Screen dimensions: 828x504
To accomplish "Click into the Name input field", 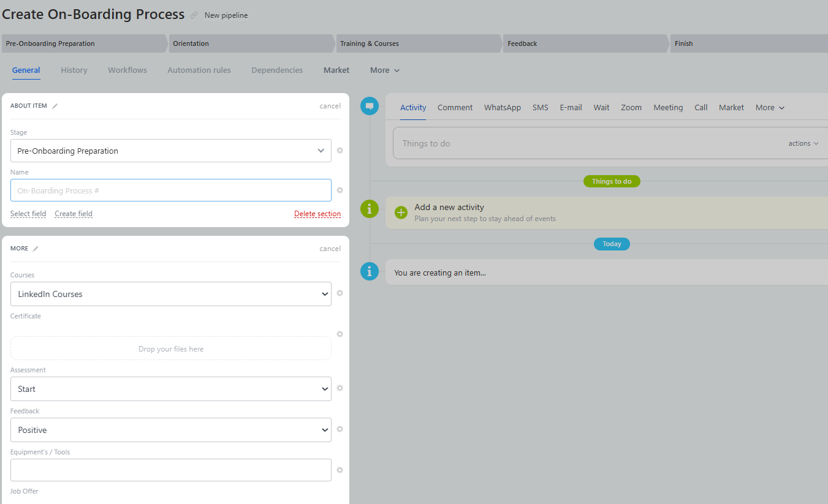I will [x=170, y=190].
